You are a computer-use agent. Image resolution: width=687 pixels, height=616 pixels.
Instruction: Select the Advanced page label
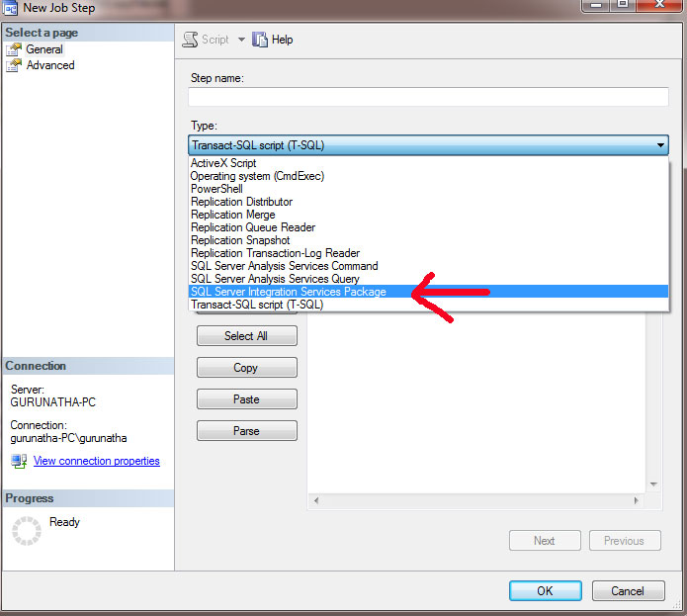pos(50,65)
